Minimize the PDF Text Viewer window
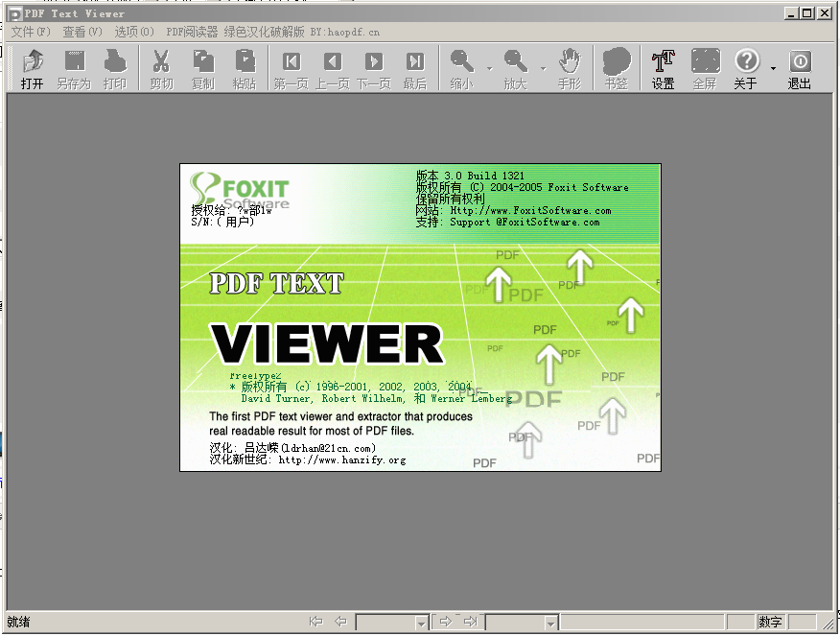This screenshot has height=636, width=840. (792, 13)
